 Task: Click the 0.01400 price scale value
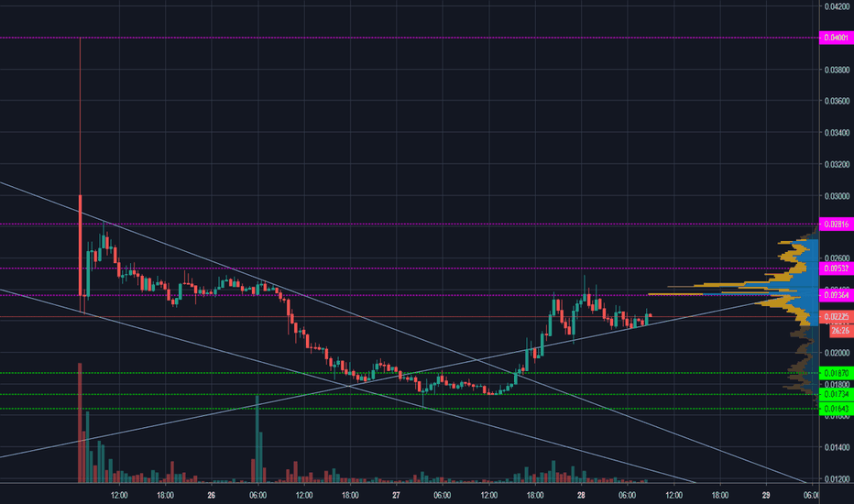(838, 447)
